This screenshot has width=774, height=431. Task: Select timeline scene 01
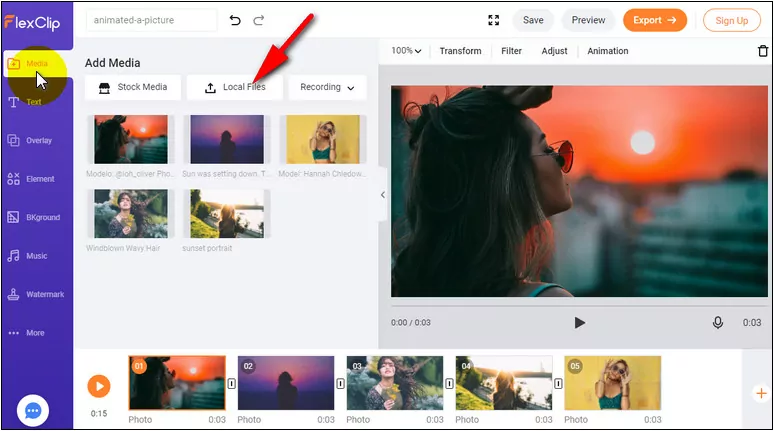pyautogui.click(x=177, y=383)
